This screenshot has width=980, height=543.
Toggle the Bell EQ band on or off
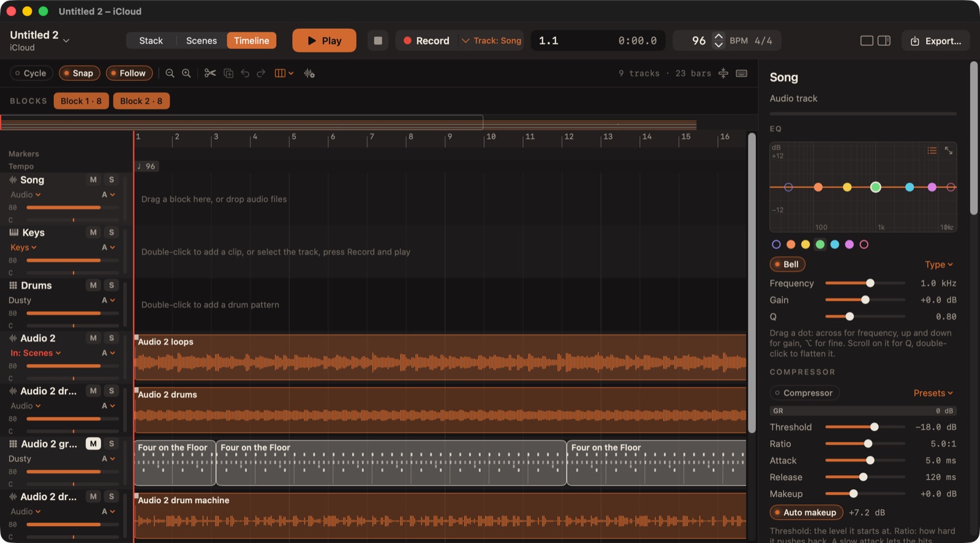787,264
